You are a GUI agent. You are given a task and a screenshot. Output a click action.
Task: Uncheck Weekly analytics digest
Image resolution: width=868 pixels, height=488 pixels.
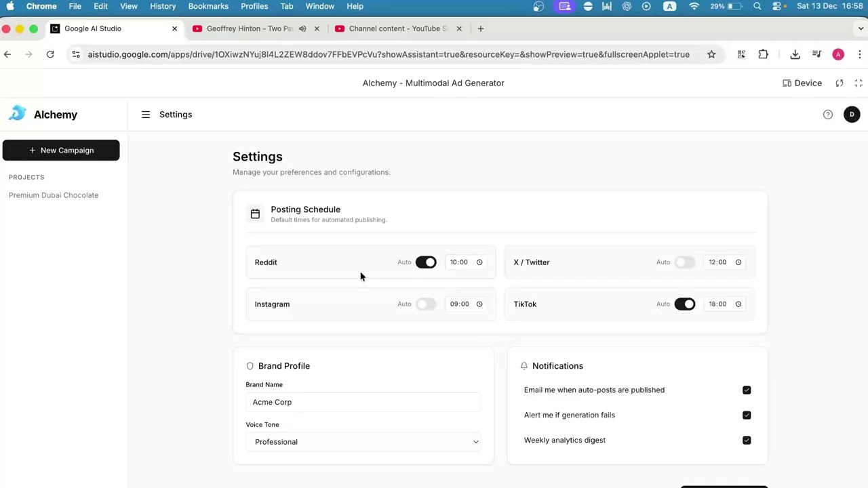[x=747, y=441]
